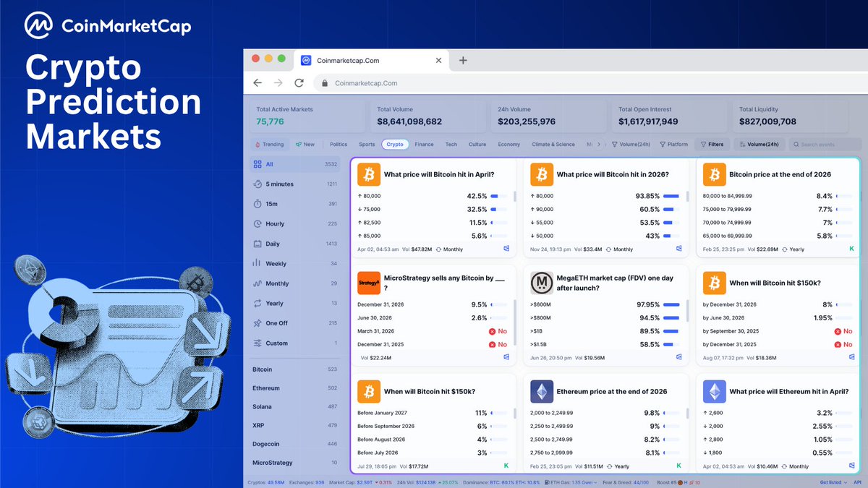Viewport: 868px width, 488px height.
Task: Click the Yearly repeat arrows icon
Action: coord(258,304)
